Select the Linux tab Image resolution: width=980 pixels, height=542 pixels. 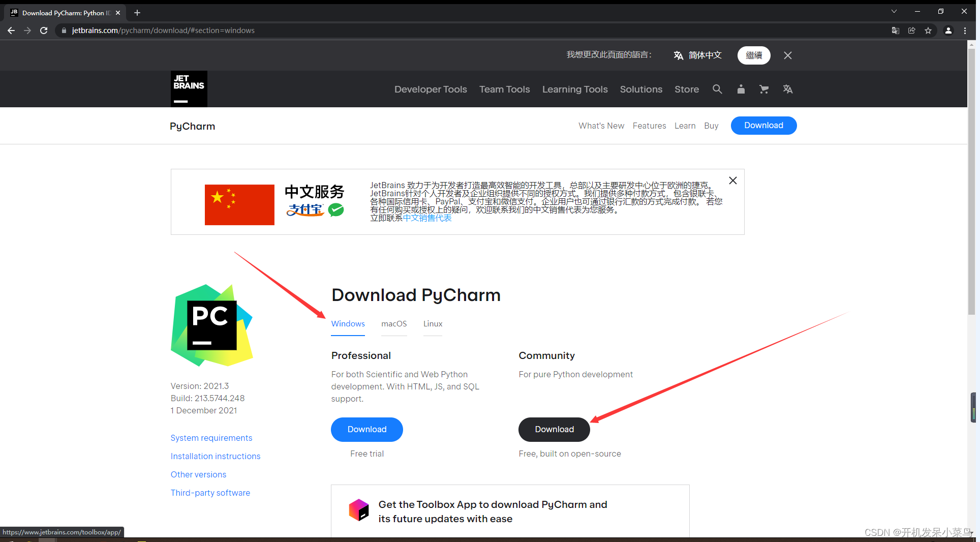click(433, 324)
